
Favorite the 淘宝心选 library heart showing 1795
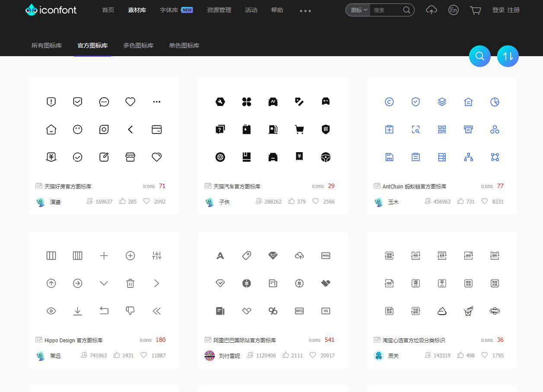[485, 355]
